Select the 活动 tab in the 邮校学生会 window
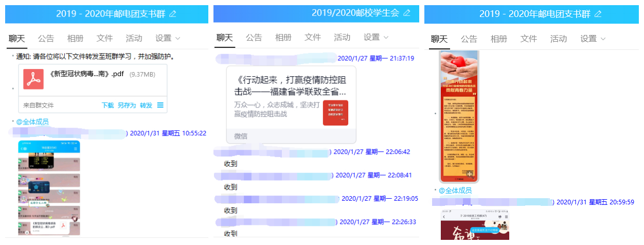This screenshot has height=245, width=644. [x=342, y=37]
